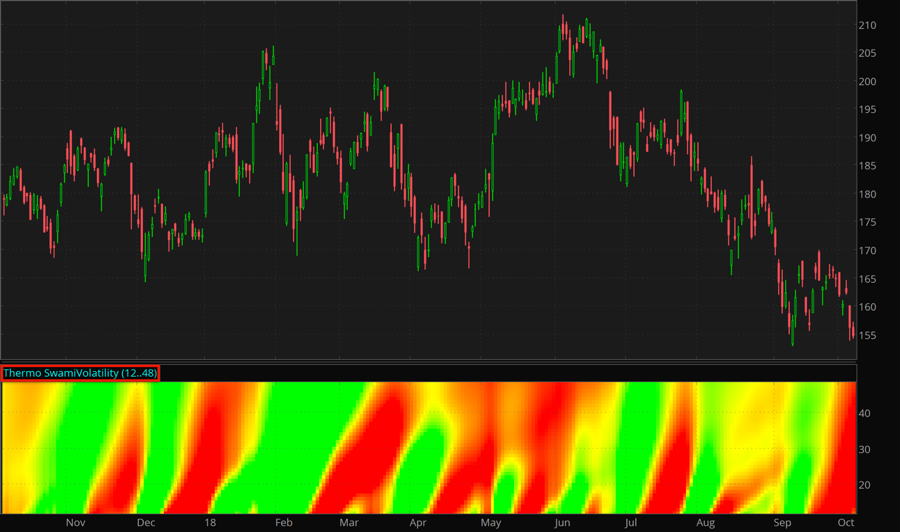
Task: Select the Nov label on time axis
Action: (x=77, y=522)
